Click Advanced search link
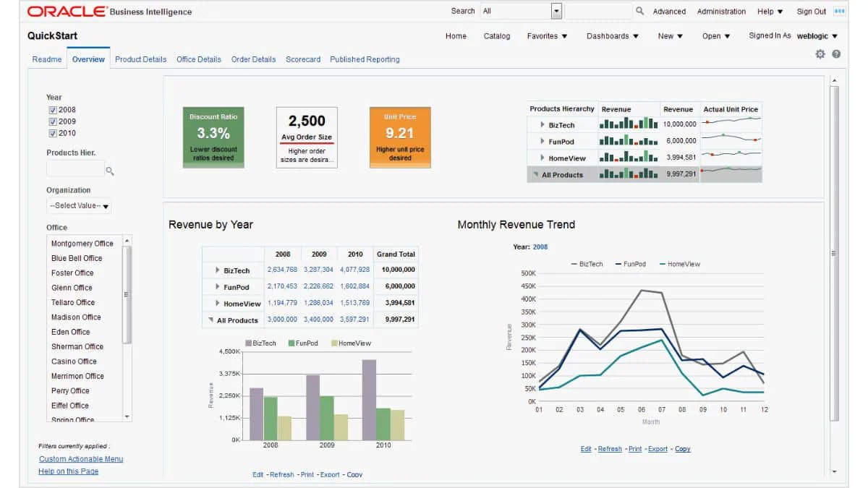Viewport: 868px width, 488px height. point(669,12)
